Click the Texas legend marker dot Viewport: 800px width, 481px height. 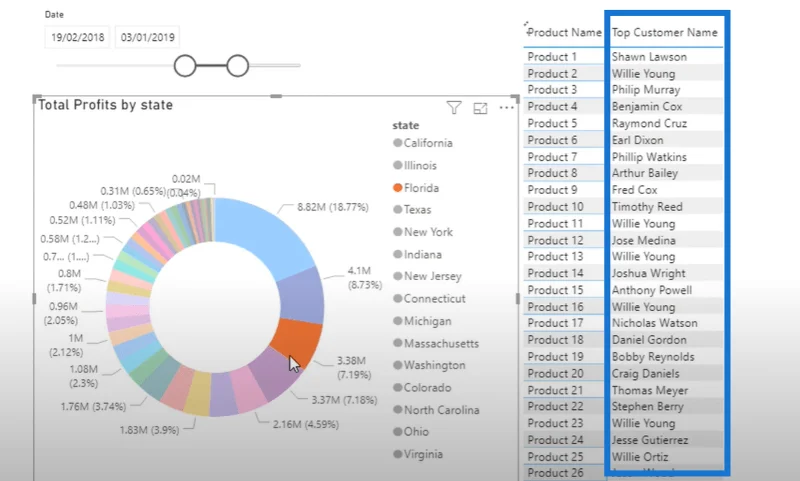397,209
